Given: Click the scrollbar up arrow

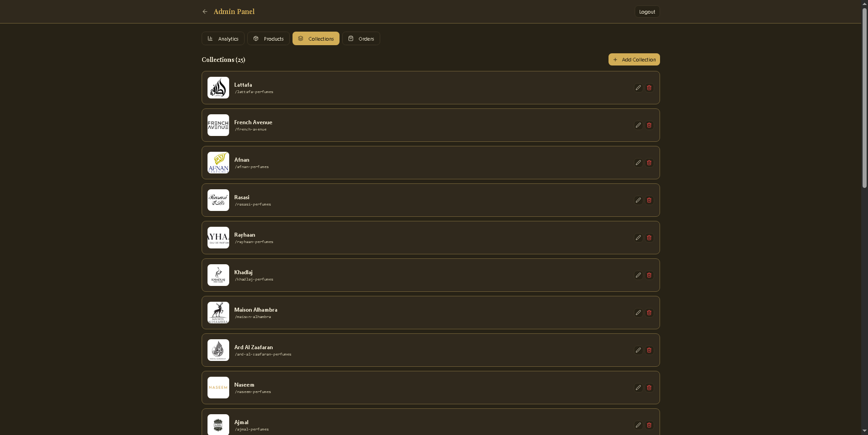Looking at the screenshot, I should [x=864, y=3].
